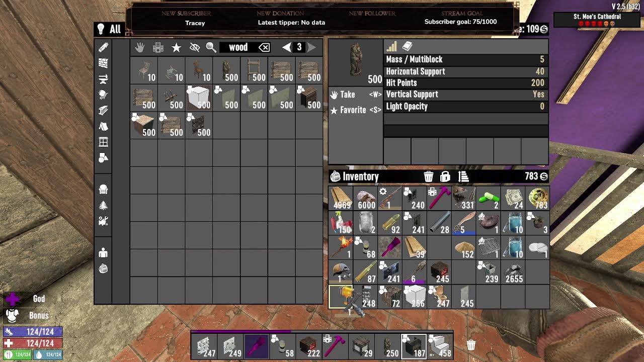The width and height of the screenshot is (644, 362).
Task: Select the dollar bills stack of 24
Action: 513,198
